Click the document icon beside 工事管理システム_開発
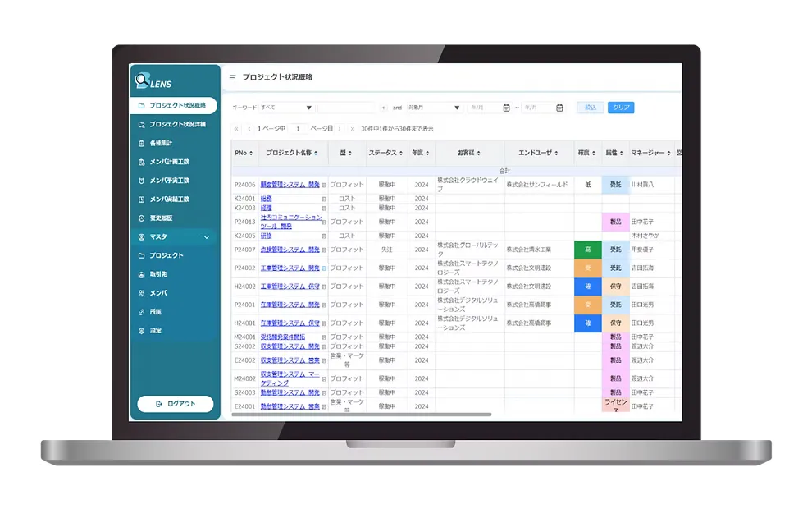The height and width of the screenshot is (509, 812). tap(324, 268)
